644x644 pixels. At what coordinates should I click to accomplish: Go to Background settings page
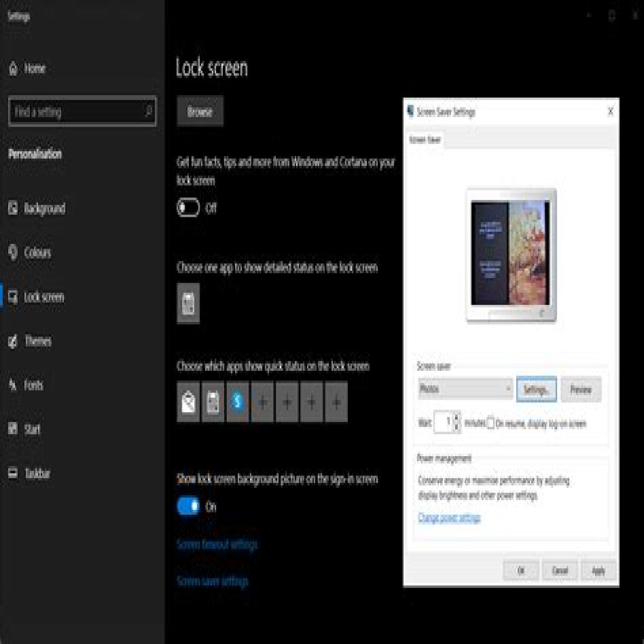click(45, 208)
